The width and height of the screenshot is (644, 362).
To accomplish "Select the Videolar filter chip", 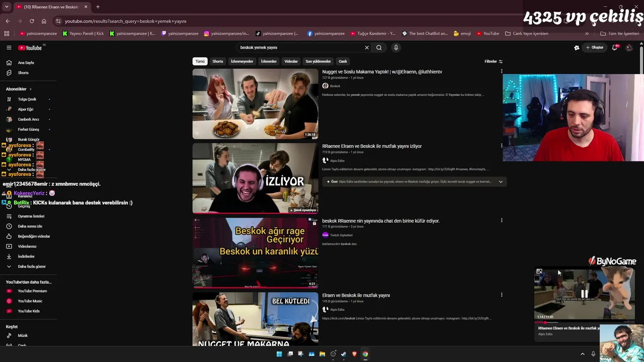I will [291, 61].
